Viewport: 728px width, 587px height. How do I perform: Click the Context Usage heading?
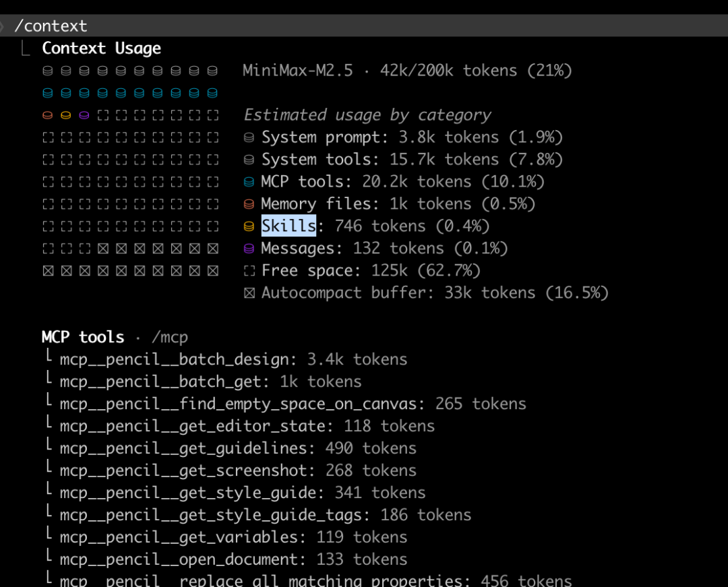tap(101, 49)
